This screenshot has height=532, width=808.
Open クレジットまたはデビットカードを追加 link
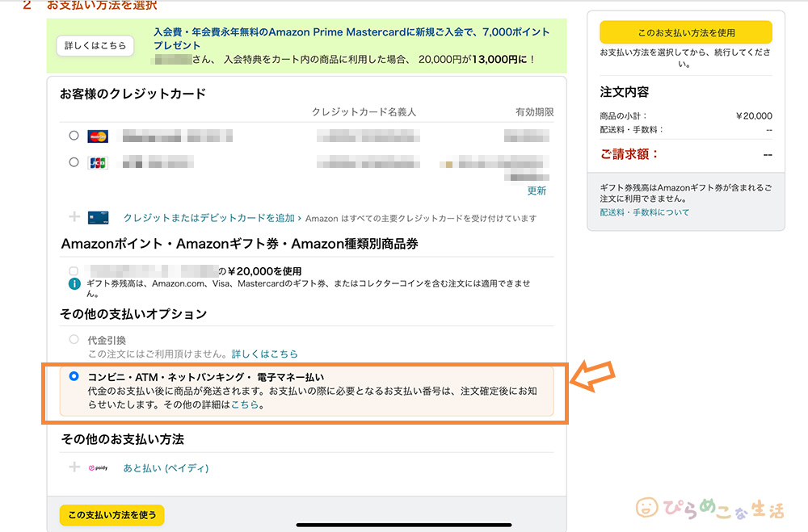click(208, 218)
